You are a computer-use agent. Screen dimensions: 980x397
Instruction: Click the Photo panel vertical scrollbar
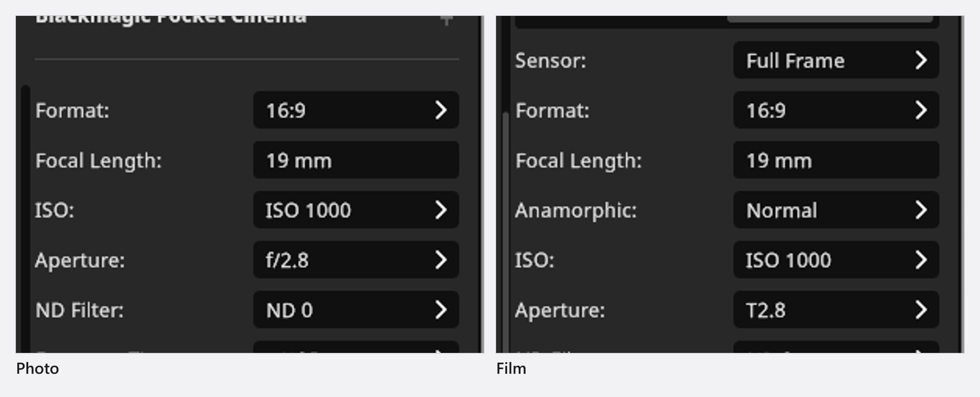point(25,219)
